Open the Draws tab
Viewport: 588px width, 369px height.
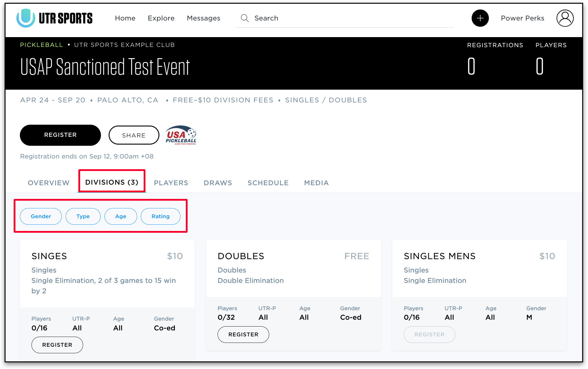[218, 183]
